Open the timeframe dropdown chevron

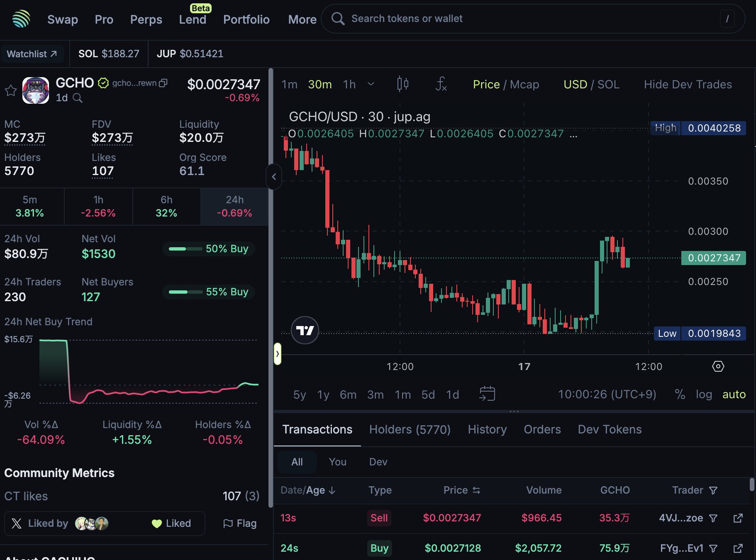[x=371, y=84]
